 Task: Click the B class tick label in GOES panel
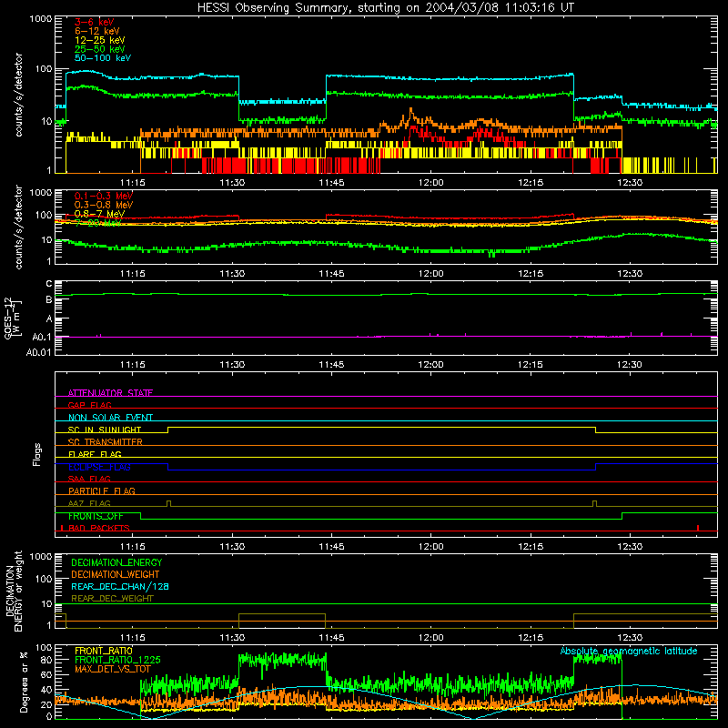[49, 300]
